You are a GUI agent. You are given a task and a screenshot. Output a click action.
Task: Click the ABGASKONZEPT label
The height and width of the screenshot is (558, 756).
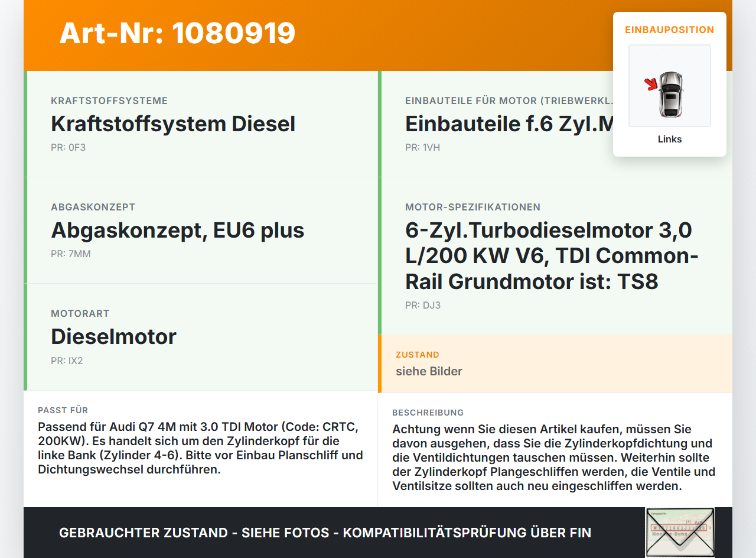(93, 207)
